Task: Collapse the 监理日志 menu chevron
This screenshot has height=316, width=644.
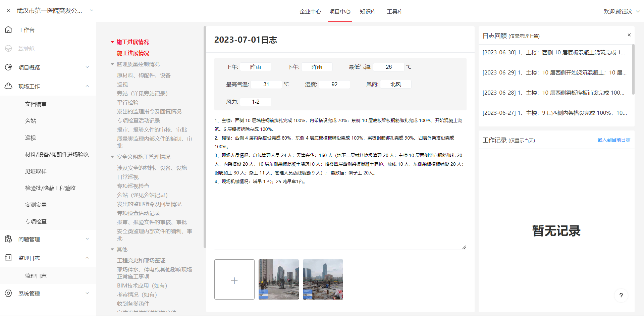Action: [x=87, y=258]
